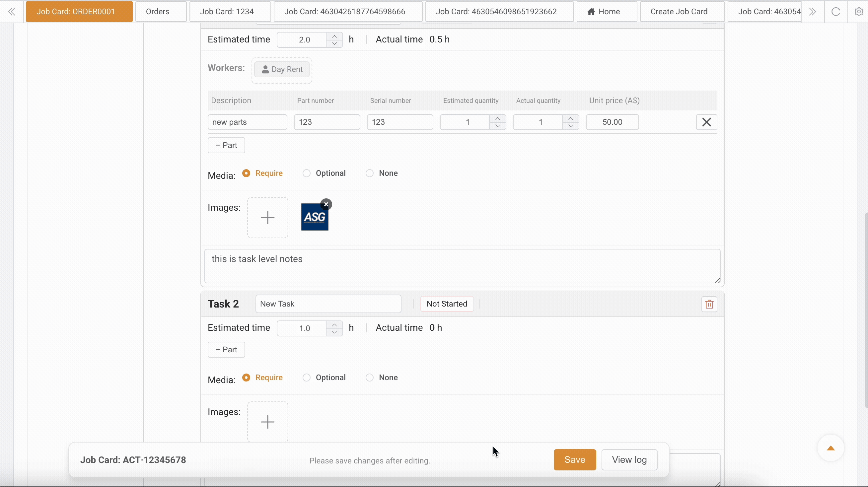The image size is (868, 487).
Task: Remove the new parts row with the X icon
Action: (x=706, y=122)
